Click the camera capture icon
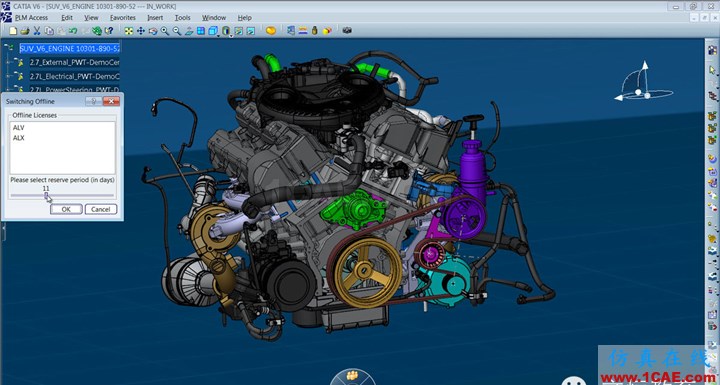The image size is (720, 385). pos(347,30)
